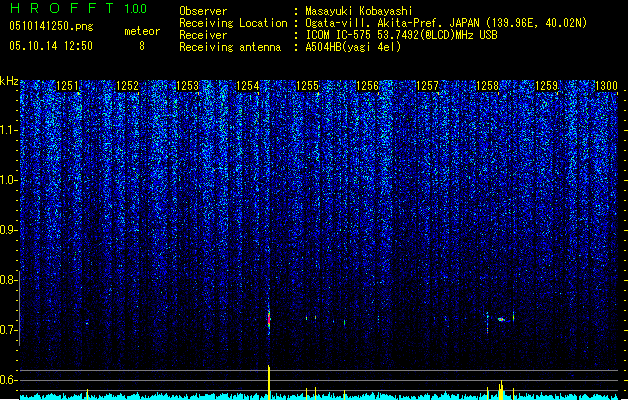
Task: Click the 1.1 kHz axis label
Action: tap(9, 130)
